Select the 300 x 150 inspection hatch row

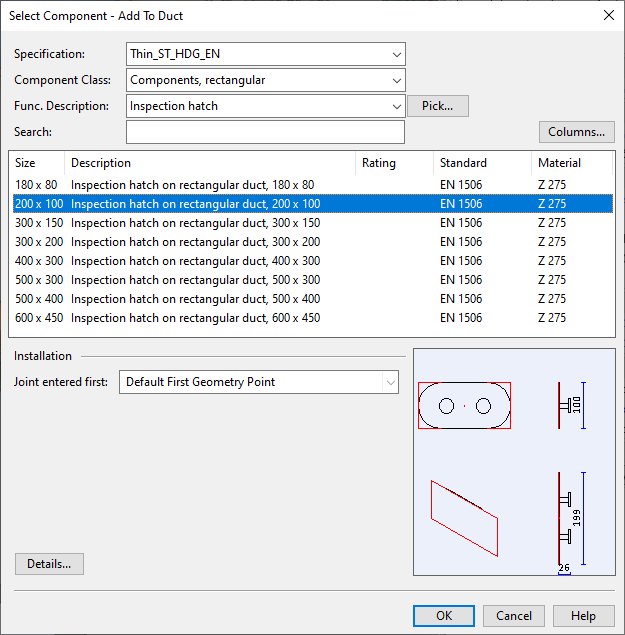coord(195,223)
